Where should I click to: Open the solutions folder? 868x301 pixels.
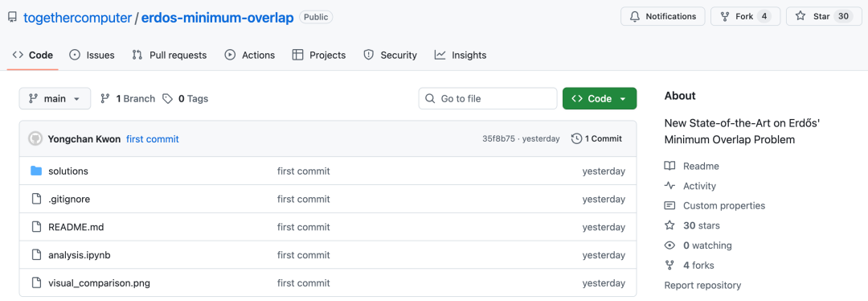[68, 171]
